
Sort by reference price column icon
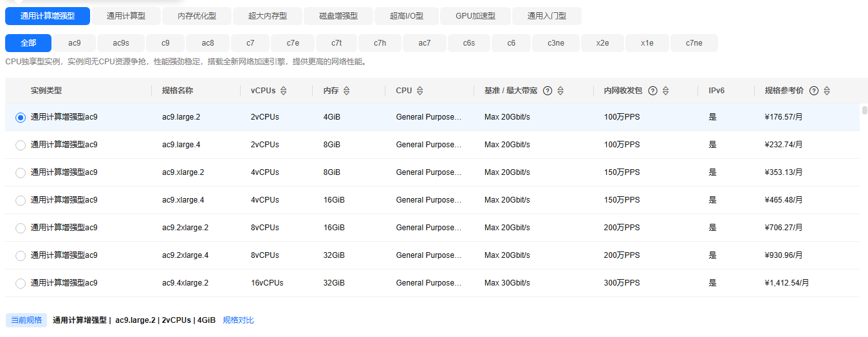point(827,91)
